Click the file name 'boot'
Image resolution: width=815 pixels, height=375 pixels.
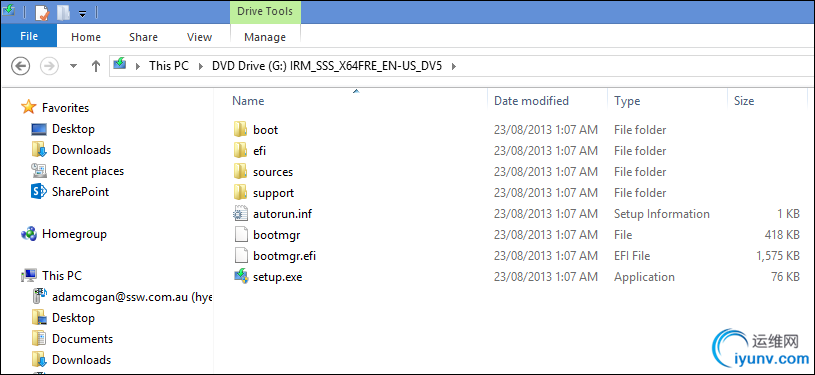[266, 130]
